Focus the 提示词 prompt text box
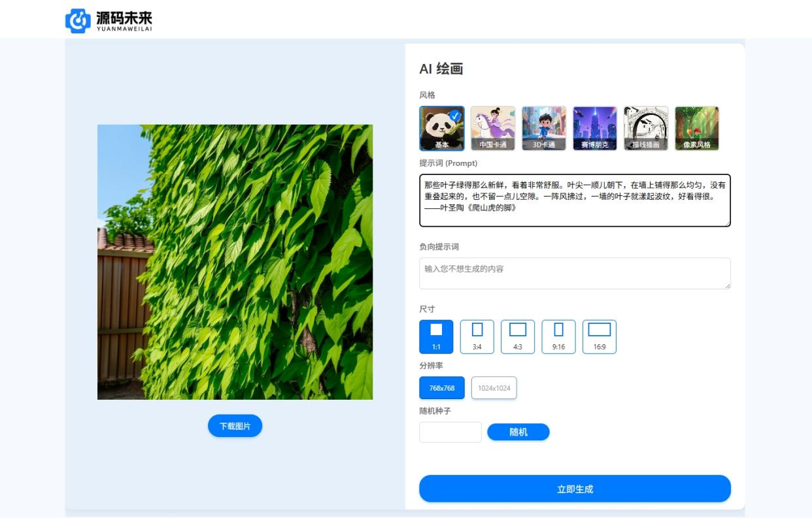The height and width of the screenshot is (518, 812). click(575, 200)
